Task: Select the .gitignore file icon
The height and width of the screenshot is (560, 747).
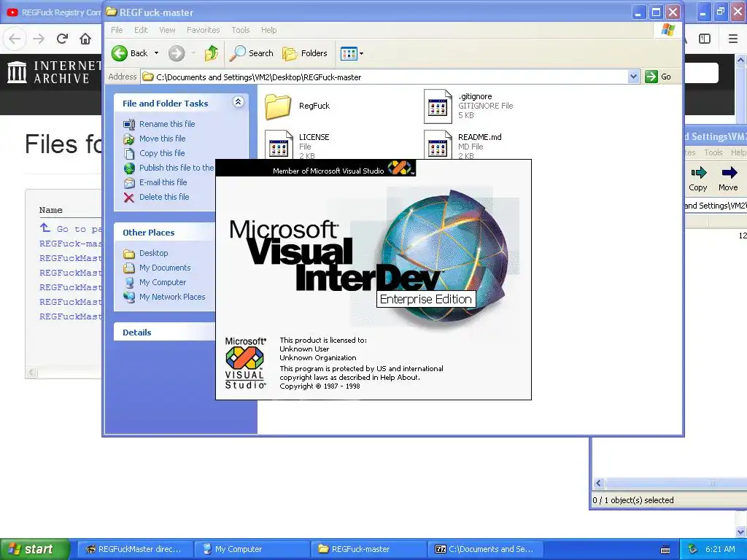Action: point(438,106)
